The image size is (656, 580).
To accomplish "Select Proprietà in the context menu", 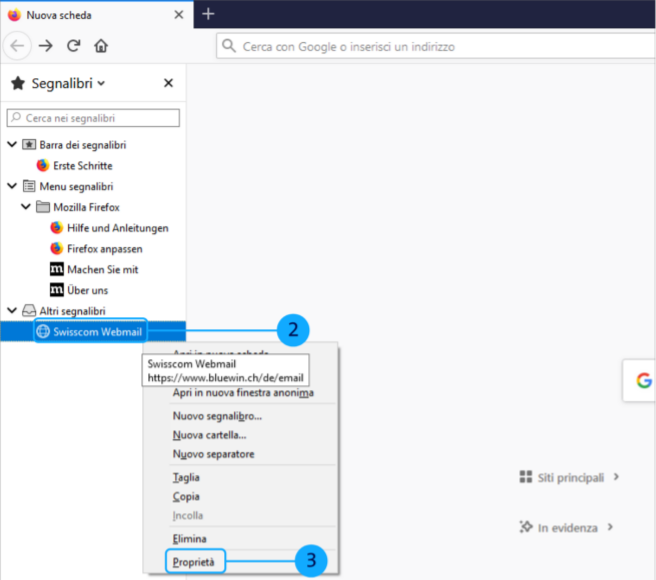I will pyautogui.click(x=195, y=562).
